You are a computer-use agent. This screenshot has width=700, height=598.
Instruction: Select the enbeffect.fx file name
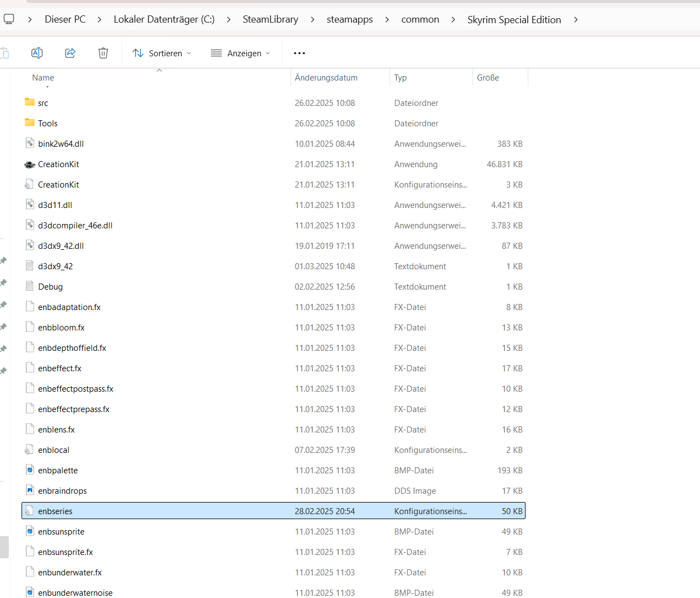point(60,368)
